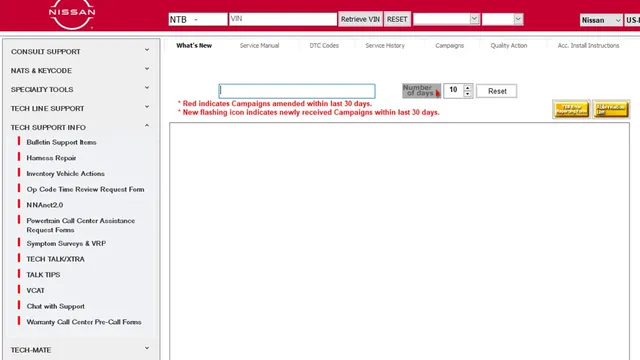Viewport: 640px width, 360px height.
Task: Switch to the Service History tab
Action: click(x=385, y=45)
